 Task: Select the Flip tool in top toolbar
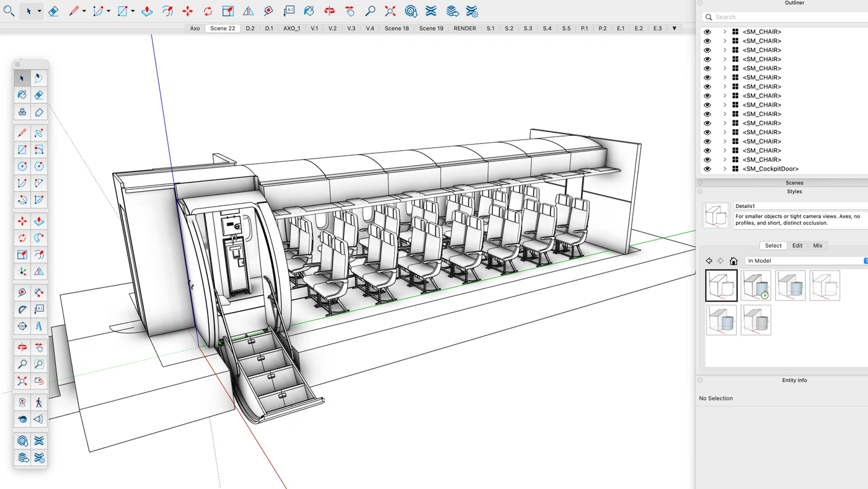tap(248, 11)
